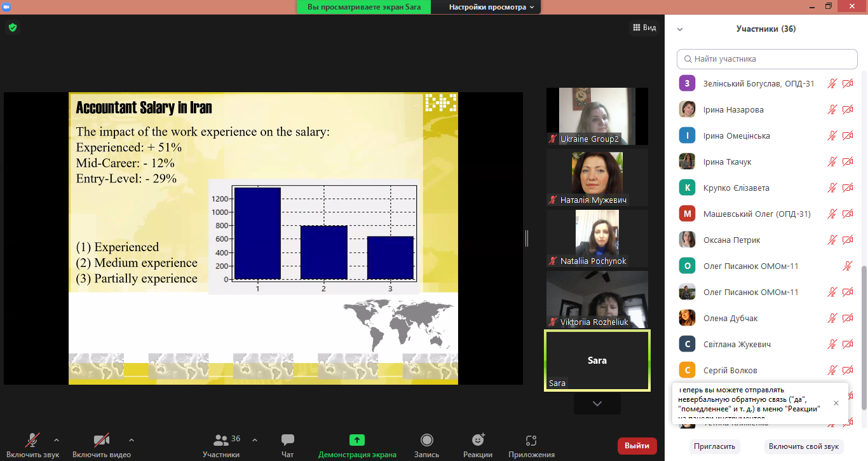868x461 pixels.
Task: Click video-off icon for Машевський Олег
Action: 848,214
